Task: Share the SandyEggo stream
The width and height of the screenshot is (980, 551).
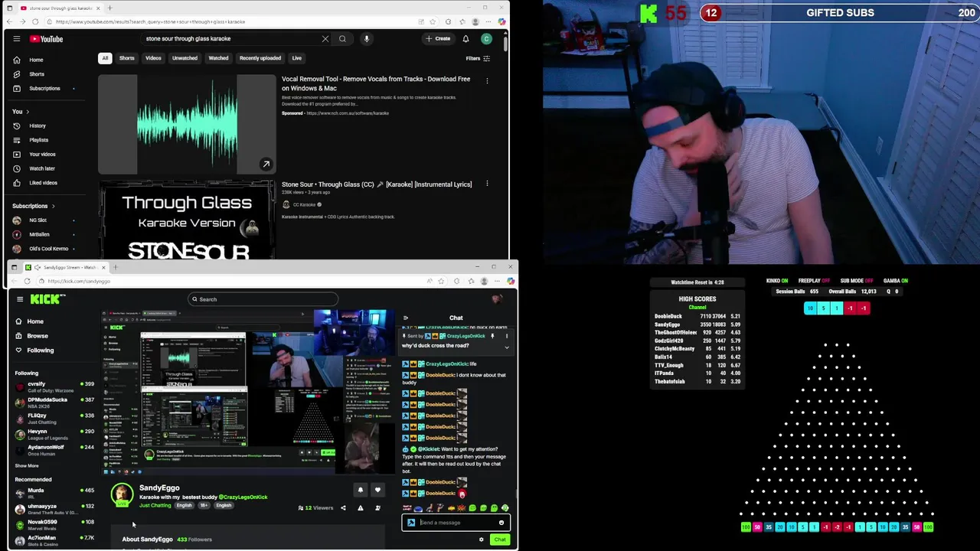Action: 343,508
